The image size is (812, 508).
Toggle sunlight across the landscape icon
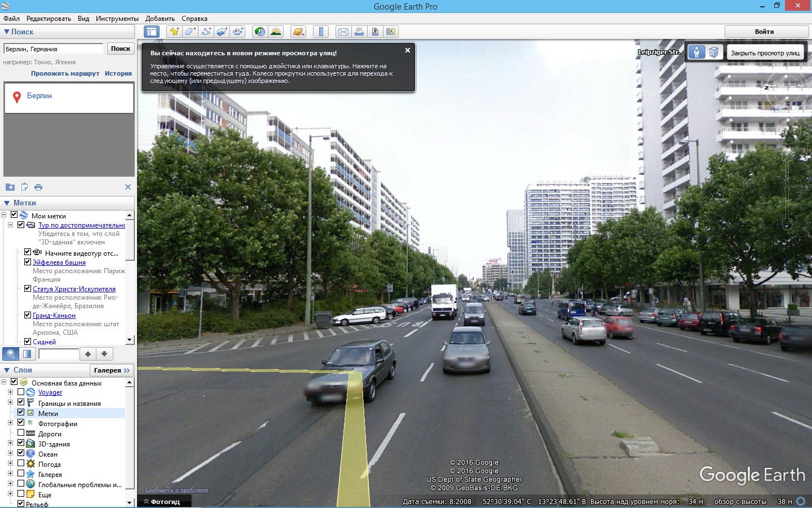coord(276,32)
